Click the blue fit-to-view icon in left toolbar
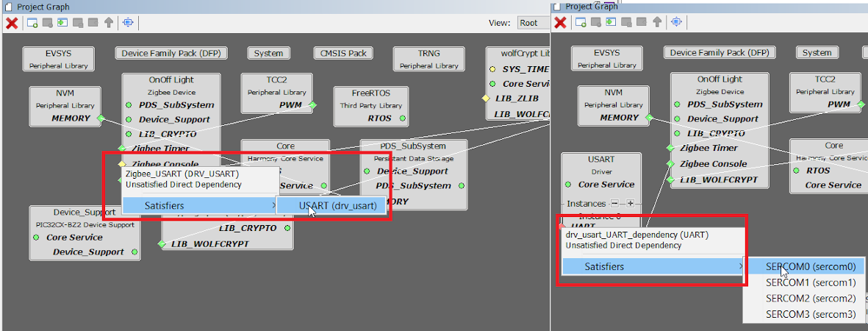This screenshot has width=868, height=331. 128,23
